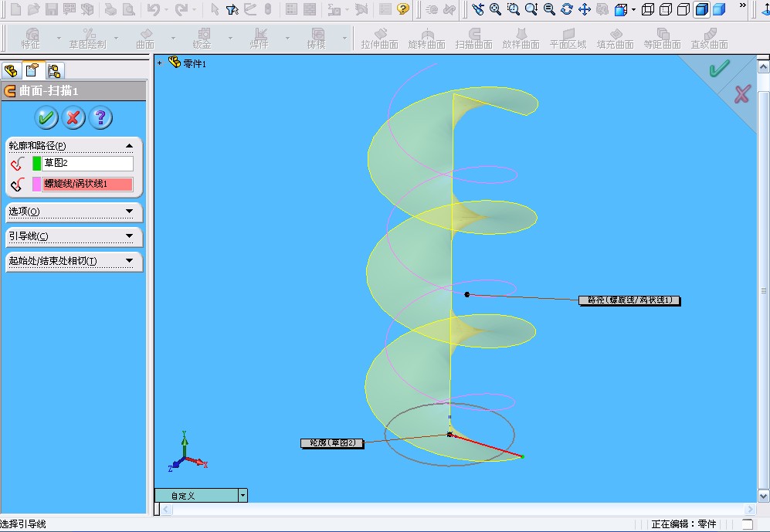Screen dimensions: 770x532
Task: Cancel sweep with red X button in panel
Action: click(73, 118)
